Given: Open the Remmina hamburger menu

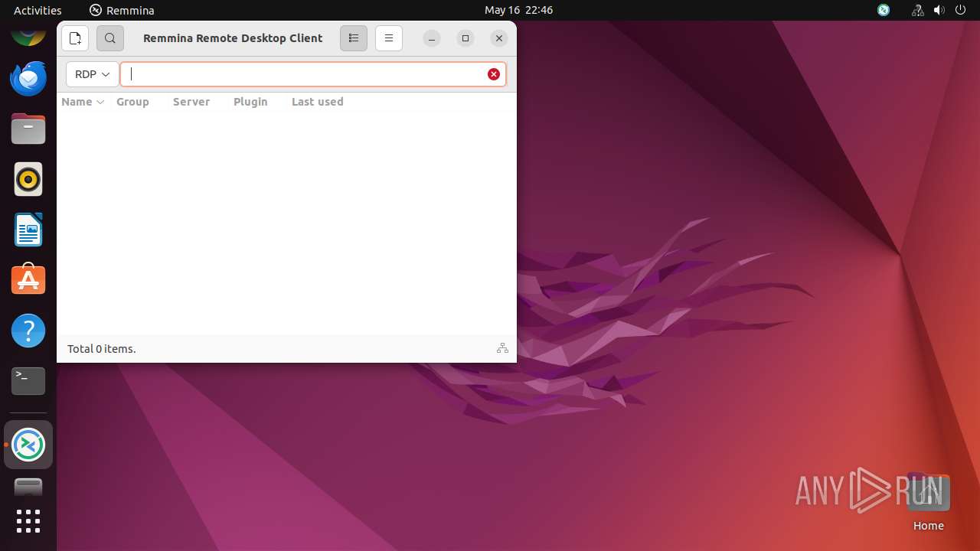Looking at the screenshot, I should click(389, 38).
